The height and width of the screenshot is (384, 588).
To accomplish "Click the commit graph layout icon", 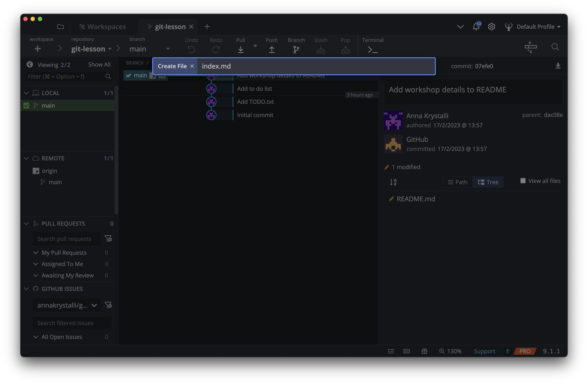I will pos(530,47).
